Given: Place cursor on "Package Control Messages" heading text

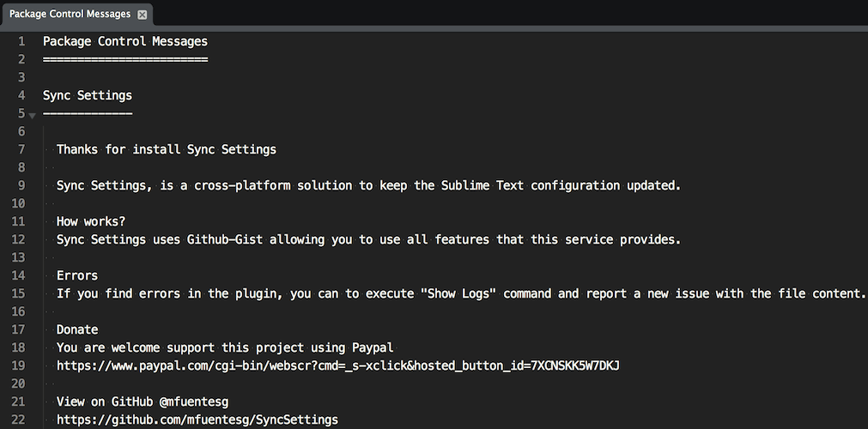Looking at the screenshot, I should [125, 41].
